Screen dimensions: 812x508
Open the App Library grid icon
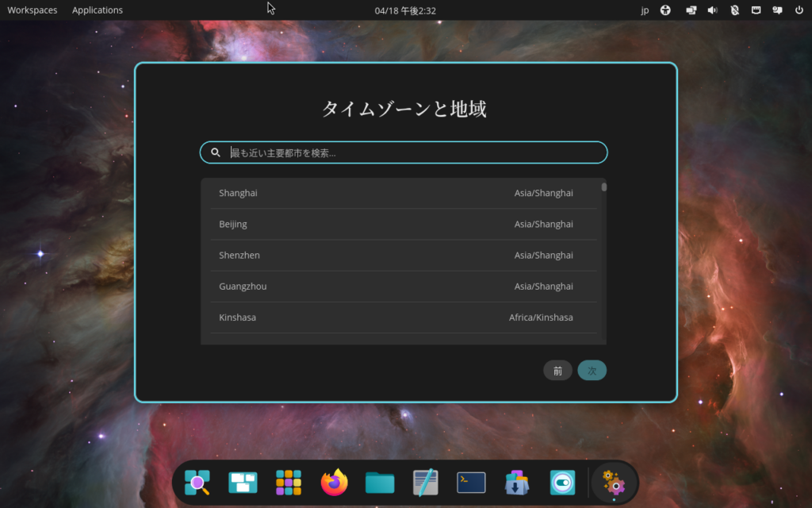[289, 483]
